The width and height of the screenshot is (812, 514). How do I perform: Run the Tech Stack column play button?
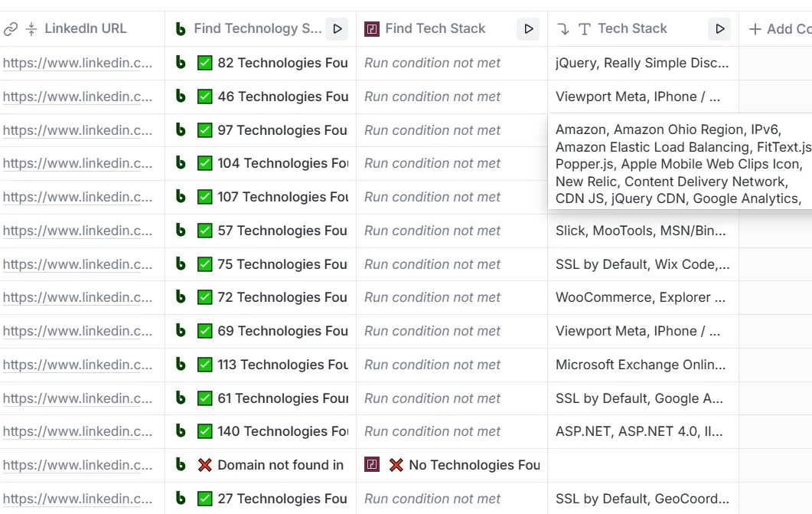(x=719, y=28)
